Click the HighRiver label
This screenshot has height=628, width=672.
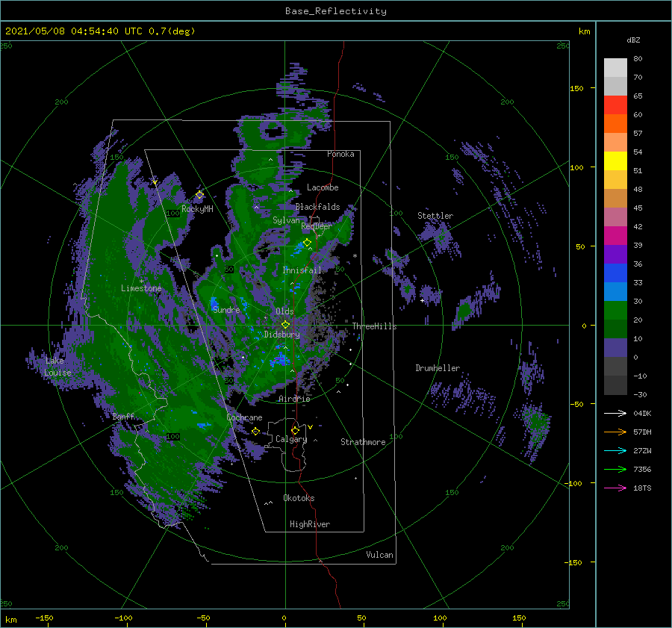coord(310,524)
